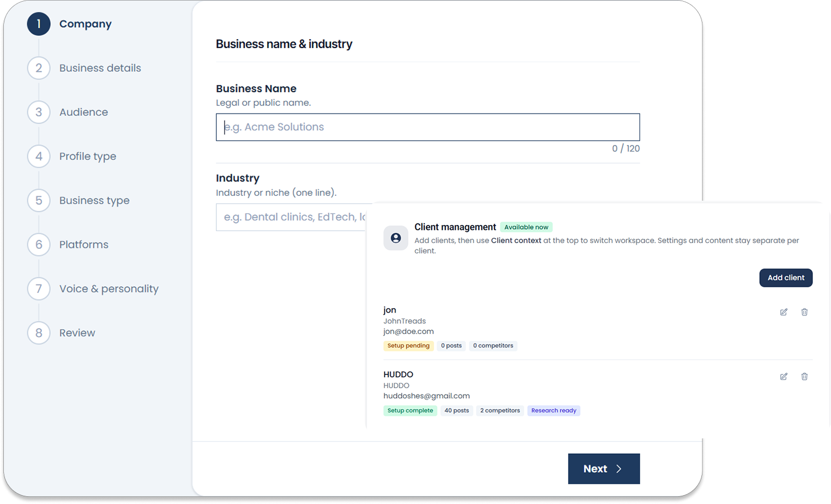Click the 0 competitors tag
This screenshot has width=831, height=504.
493,346
